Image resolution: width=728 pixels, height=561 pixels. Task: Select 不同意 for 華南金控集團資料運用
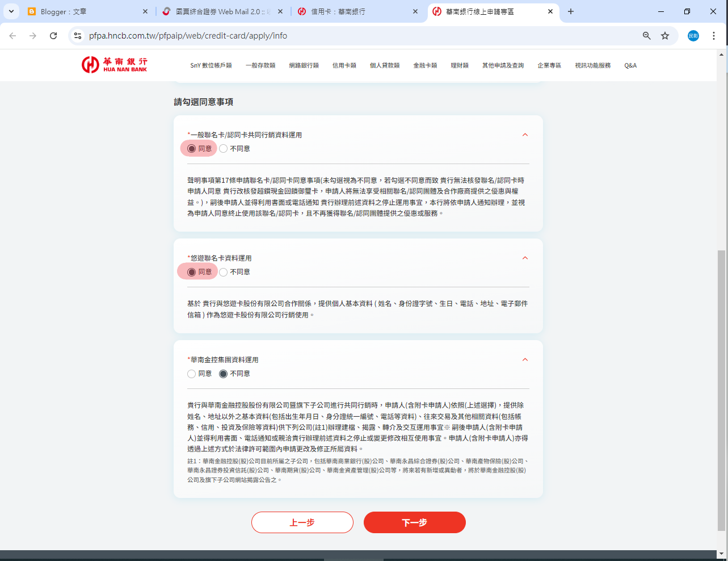click(224, 374)
